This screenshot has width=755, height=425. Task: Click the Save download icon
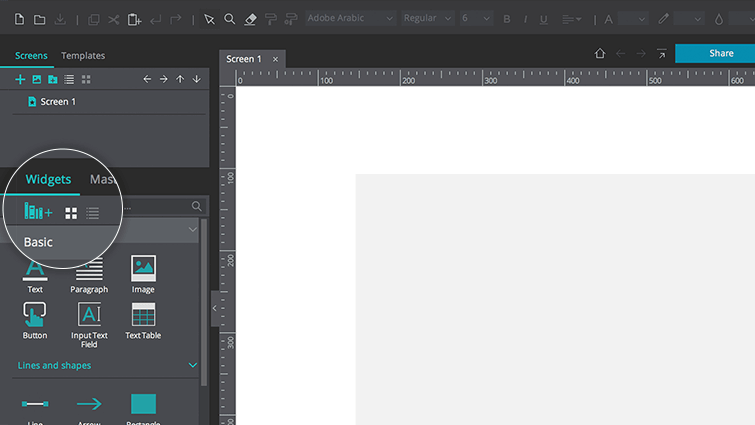point(60,19)
